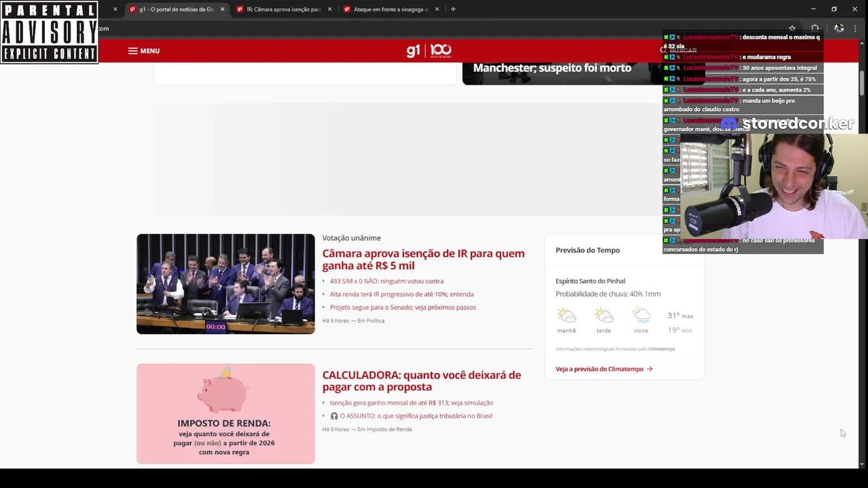Click the 31° max temperature
Image resolution: width=868 pixels, height=488 pixels.
[680, 316]
